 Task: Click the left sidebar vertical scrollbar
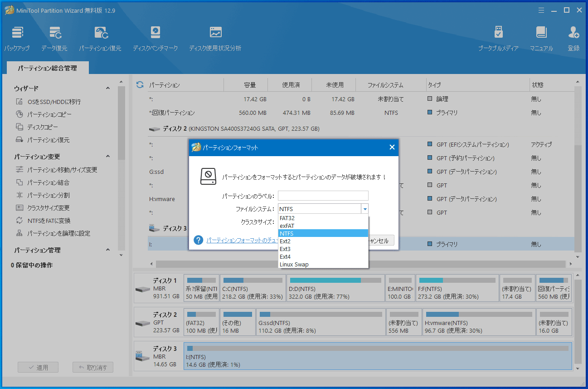pos(121,123)
